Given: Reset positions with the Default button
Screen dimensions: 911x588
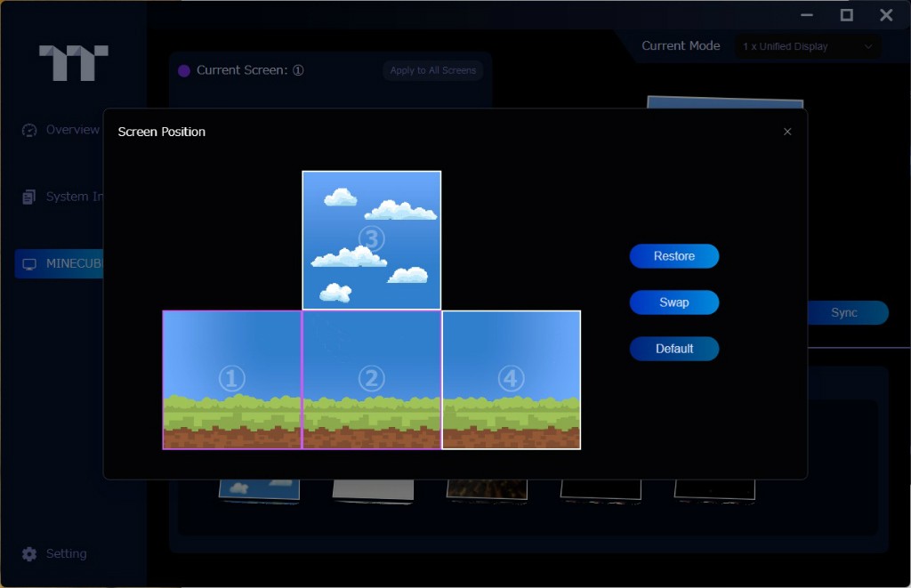Looking at the screenshot, I should [x=673, y=349].
